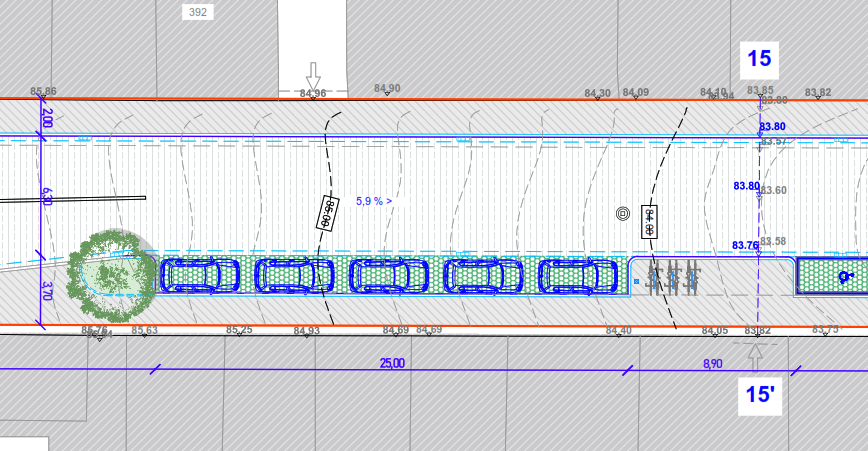
Task: Click the section marker labeled 15'
Action: pyautogui.click(x=758, y=394)
